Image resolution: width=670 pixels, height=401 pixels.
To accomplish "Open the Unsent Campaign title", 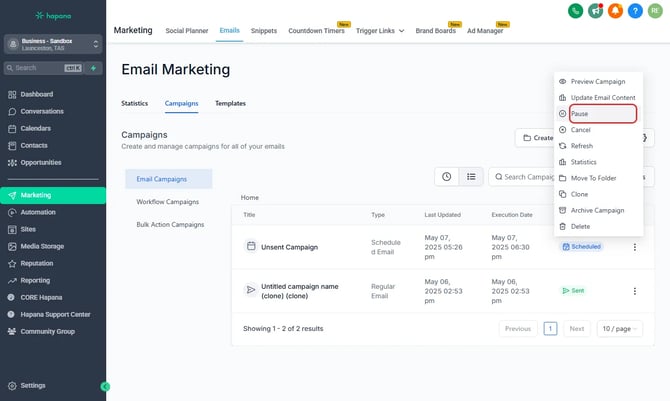I will (x=290, y=246).
